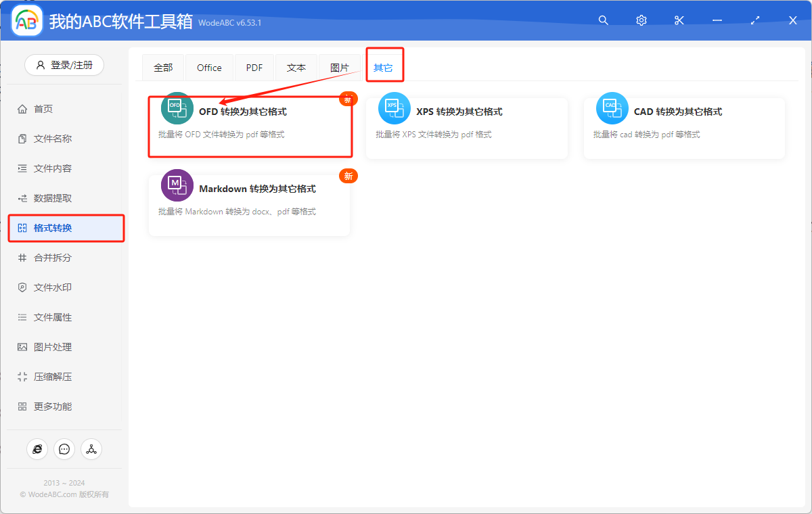Go to 首页 in the sidebar
This screenshot has height=514, width=812.
click(x=43, y=109)
